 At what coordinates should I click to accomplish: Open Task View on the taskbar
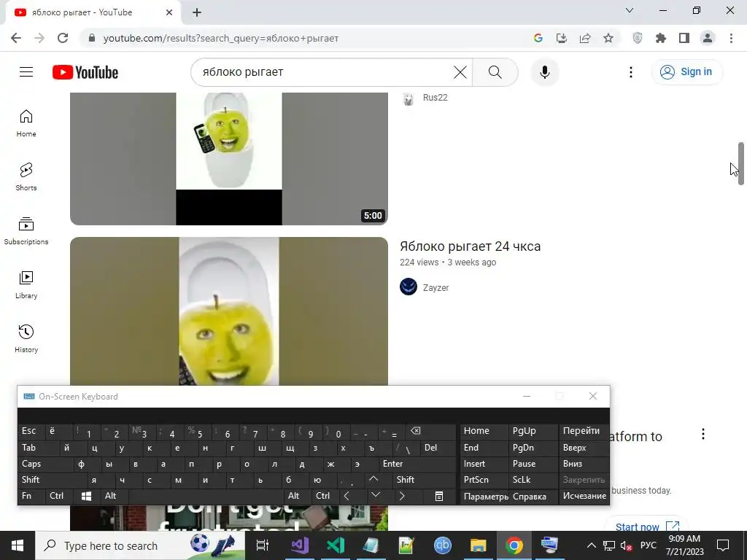pos(263,545)
